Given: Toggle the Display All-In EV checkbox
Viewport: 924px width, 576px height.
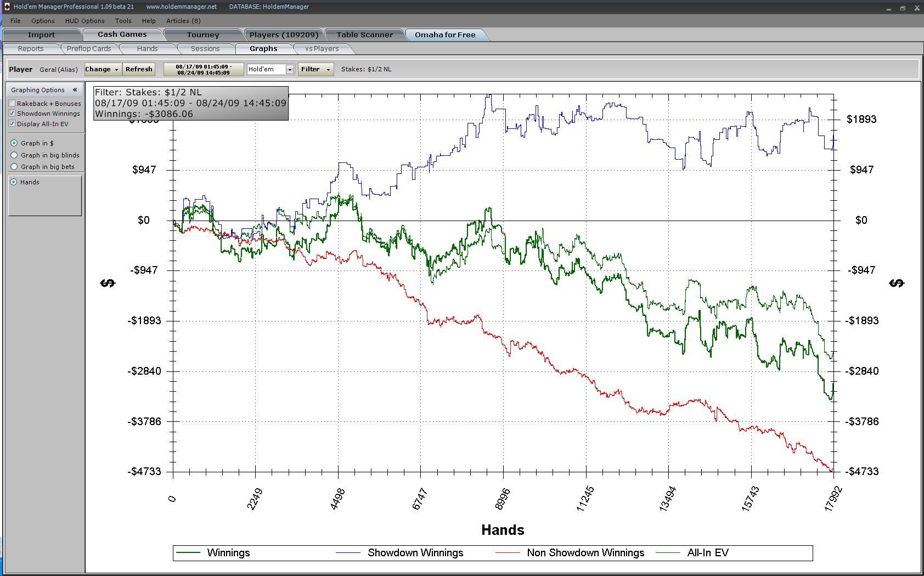Looking at the screenshot, I should pos(12,123).
